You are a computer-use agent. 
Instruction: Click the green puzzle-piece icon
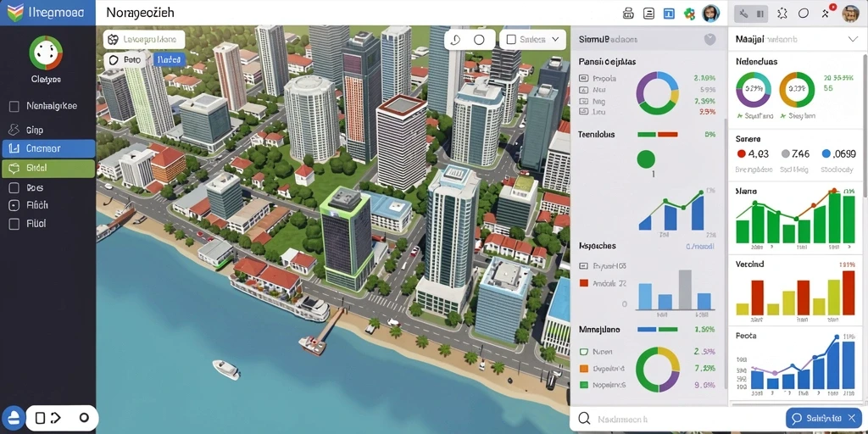click(689, 14)
